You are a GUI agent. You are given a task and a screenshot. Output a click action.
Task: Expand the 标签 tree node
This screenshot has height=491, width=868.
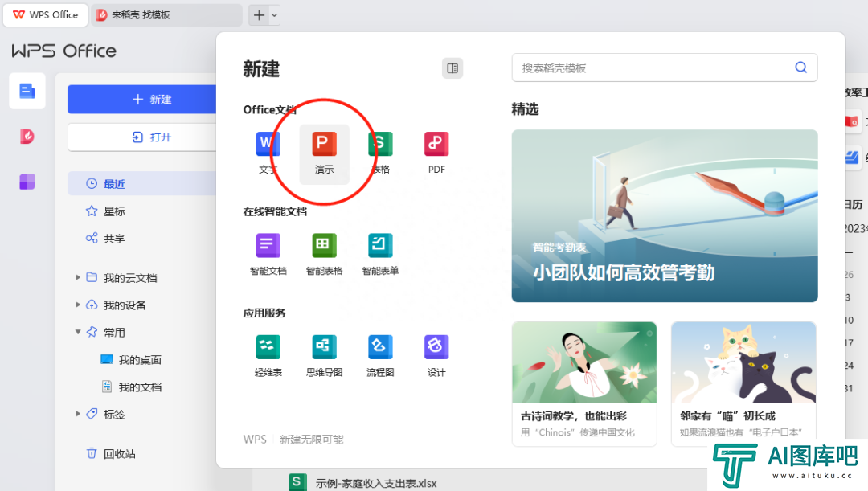click(78, 414)
